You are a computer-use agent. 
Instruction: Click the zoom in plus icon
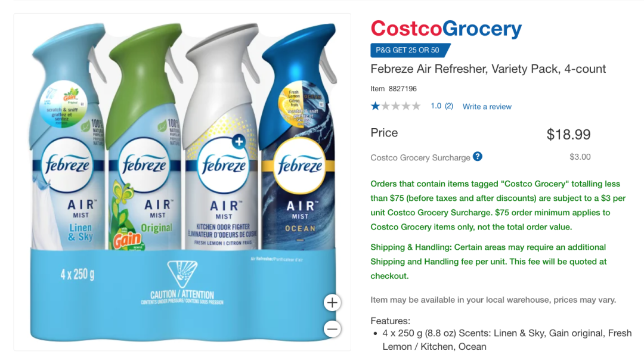coord(332,303)
